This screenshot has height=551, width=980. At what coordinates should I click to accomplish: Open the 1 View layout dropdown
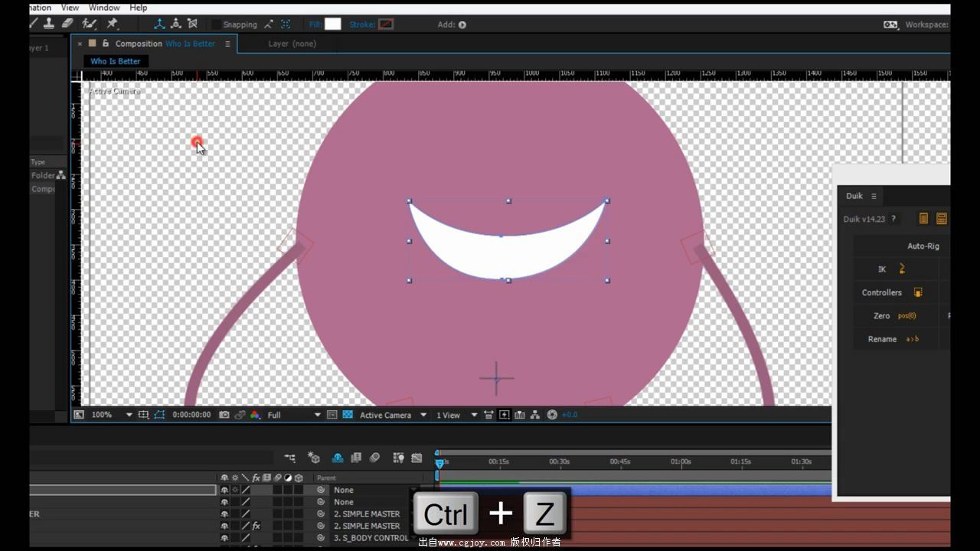click(456, 415)
